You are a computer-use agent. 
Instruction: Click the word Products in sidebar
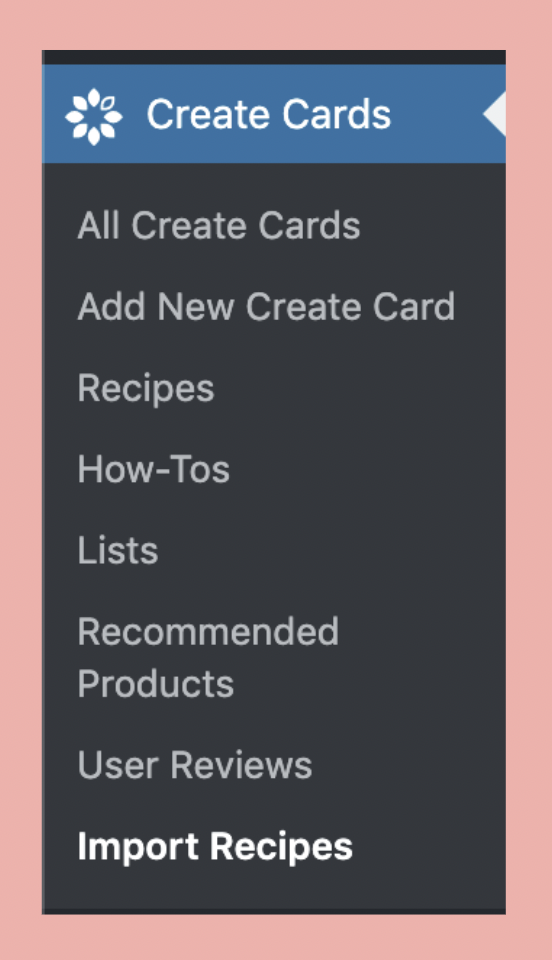coord(155,684)
